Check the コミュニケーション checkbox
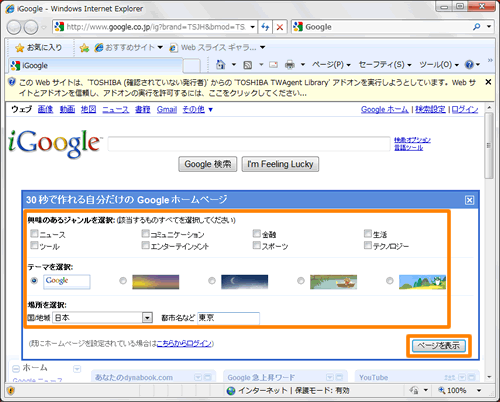 [x=146, y=233]
